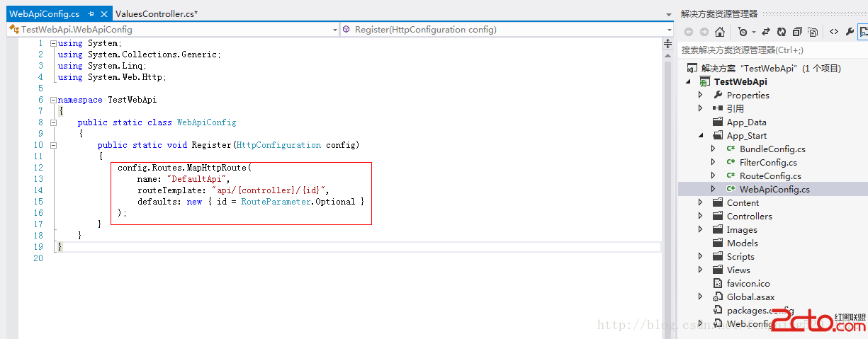Click the Back arrow in Solution Explorer toolbar
Viewport: 868px width, 339px height.
click(688, 32)
